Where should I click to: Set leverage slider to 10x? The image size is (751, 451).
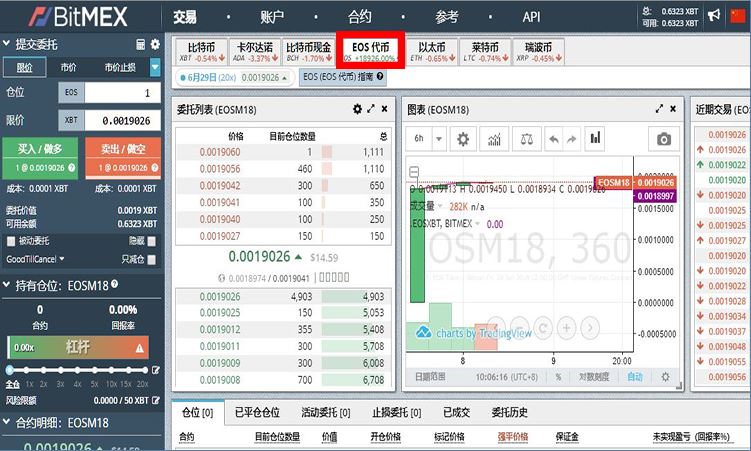tap(112, 370)
